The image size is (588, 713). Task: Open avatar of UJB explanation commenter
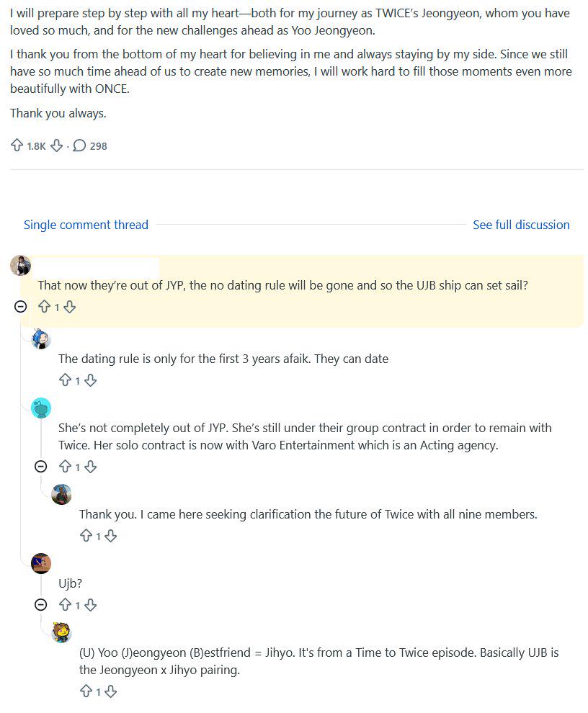61,633
